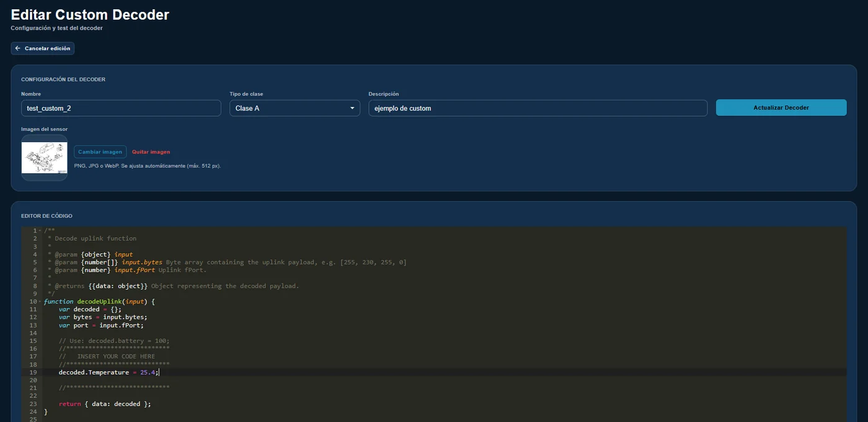This screenshot has height=422, width=868.
Task: Click the comment '// Use: decoded.battery = 100;'
Action: (x=114, y=341)
